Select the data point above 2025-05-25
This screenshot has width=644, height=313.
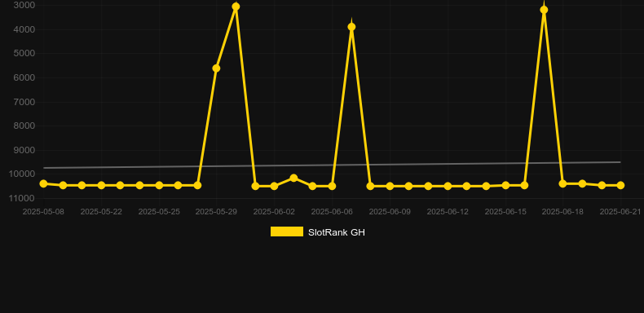tap(159, 186)
